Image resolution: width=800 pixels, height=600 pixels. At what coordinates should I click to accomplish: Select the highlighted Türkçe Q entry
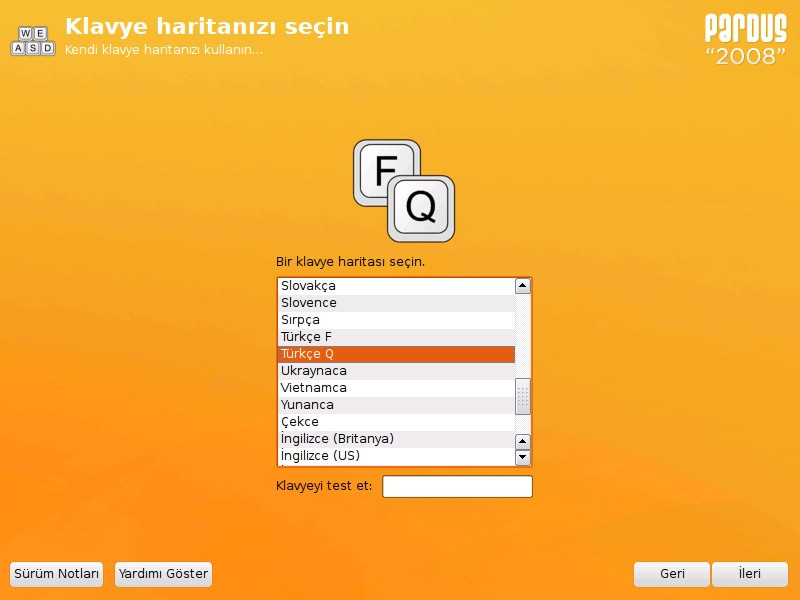coord(396,354)
